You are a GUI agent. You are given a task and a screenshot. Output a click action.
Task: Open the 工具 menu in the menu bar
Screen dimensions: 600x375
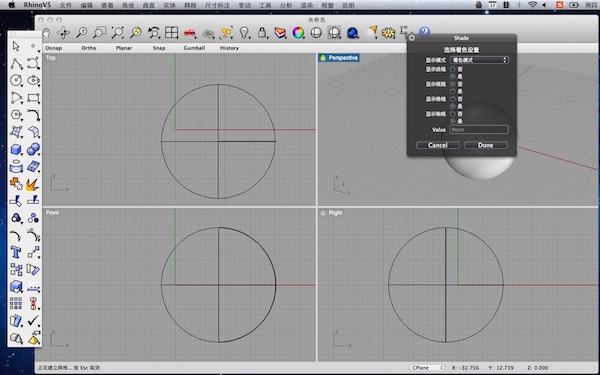(x=265, y=5)
